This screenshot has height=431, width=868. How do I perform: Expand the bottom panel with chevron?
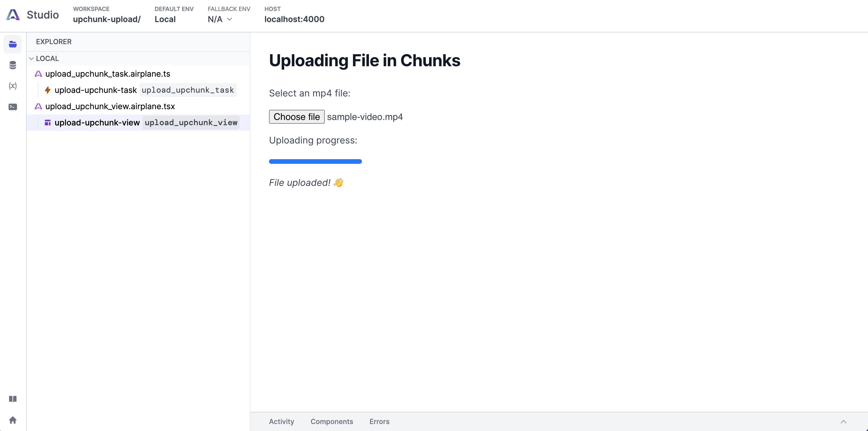(x=843, y=422)
